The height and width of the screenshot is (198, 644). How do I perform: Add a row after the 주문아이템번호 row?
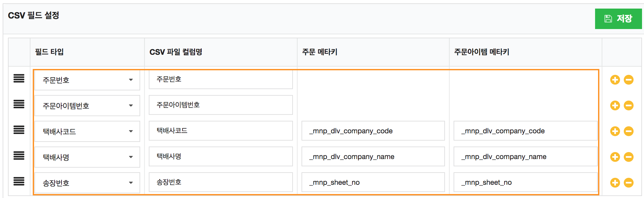(x=615, y=106)
